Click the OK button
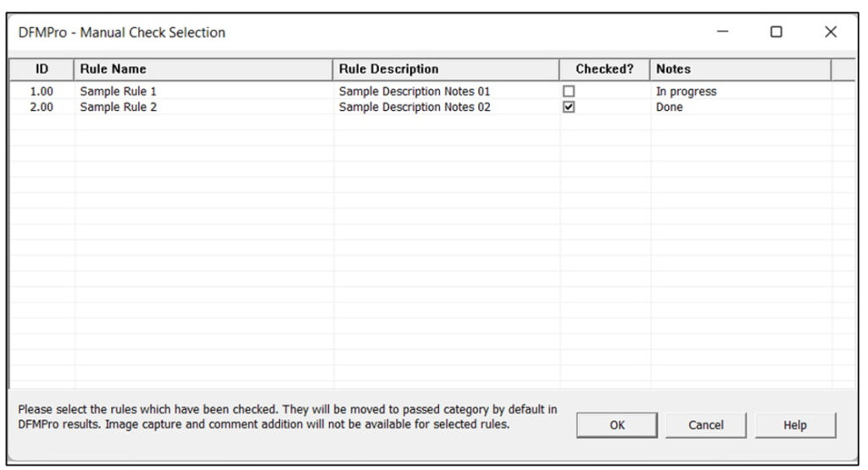Viewport: 868px width, 470px height. (617, 424)
